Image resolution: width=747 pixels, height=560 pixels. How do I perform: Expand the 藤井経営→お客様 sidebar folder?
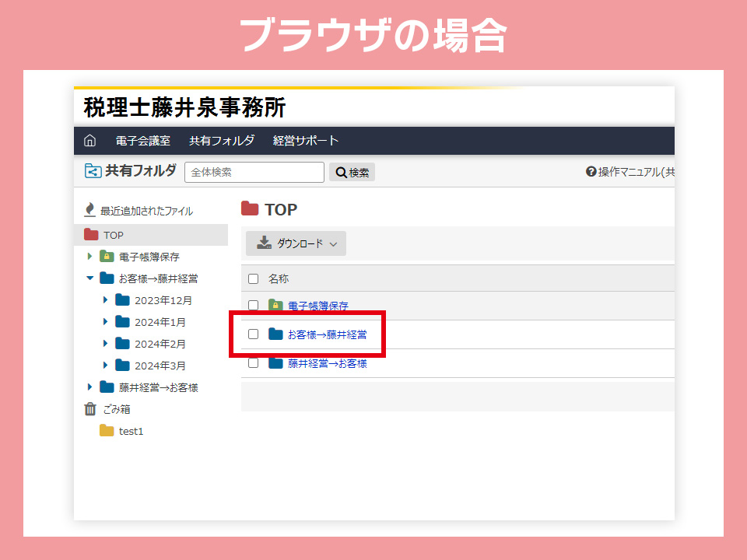pyautogui.click(x=89, y=387)
